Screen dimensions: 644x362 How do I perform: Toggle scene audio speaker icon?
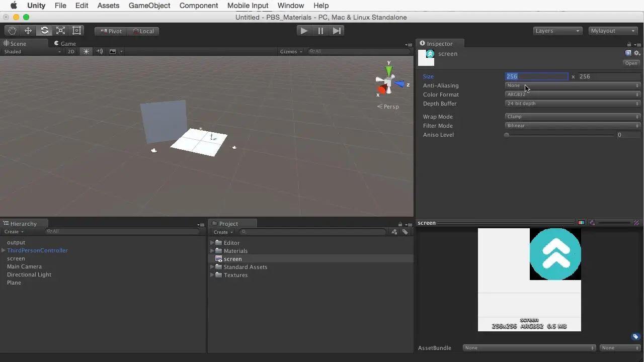tap(100, 51)
